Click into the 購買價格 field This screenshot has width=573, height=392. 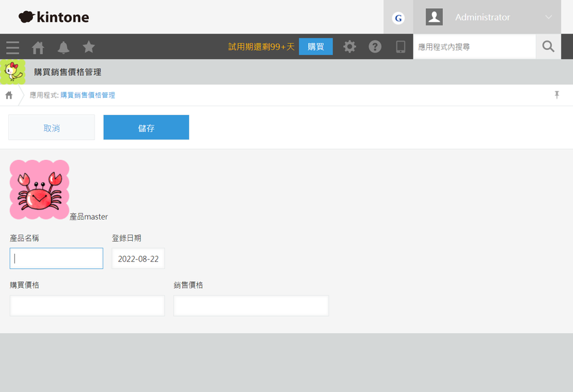[87, 306]
